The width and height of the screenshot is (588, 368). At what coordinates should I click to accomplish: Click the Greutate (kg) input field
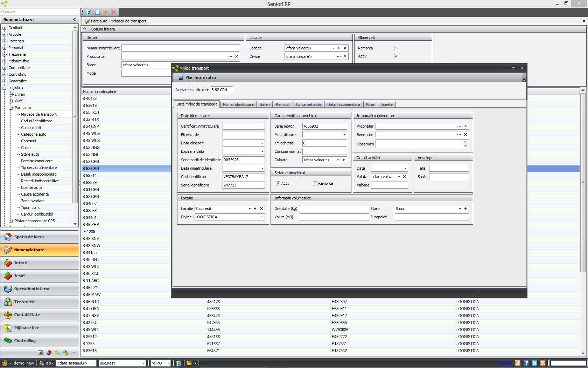pyautogui.click(x=334, y=209)
